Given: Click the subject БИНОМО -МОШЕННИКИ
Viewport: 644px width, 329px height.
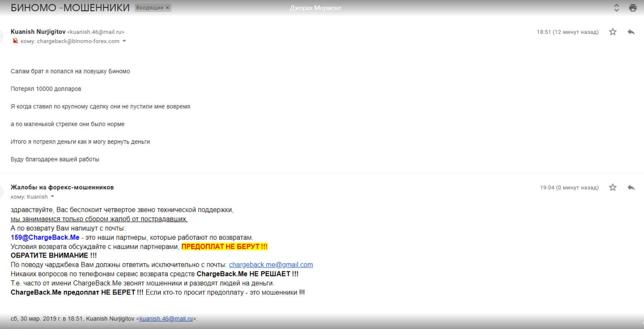Looking at the screenshot, I should tap(70, 8).
